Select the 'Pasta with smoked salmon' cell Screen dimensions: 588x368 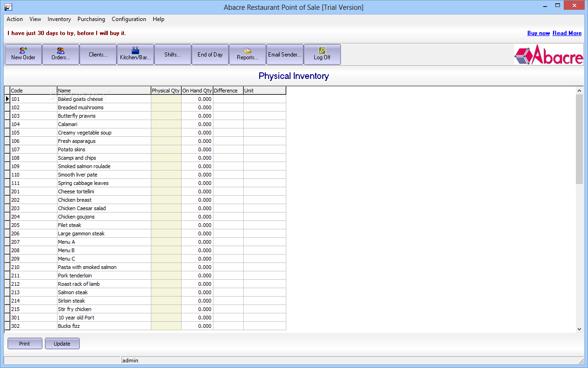coord(104,267)
